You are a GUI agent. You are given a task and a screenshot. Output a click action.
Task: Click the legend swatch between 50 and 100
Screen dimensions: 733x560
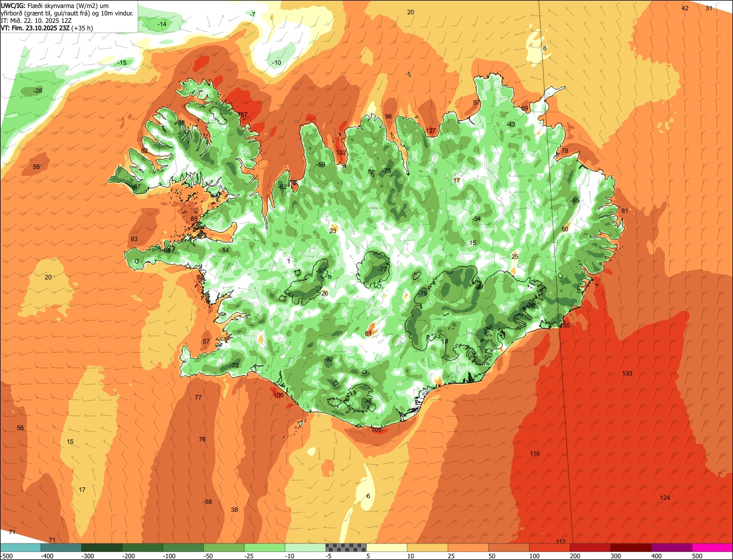(509, 547)
